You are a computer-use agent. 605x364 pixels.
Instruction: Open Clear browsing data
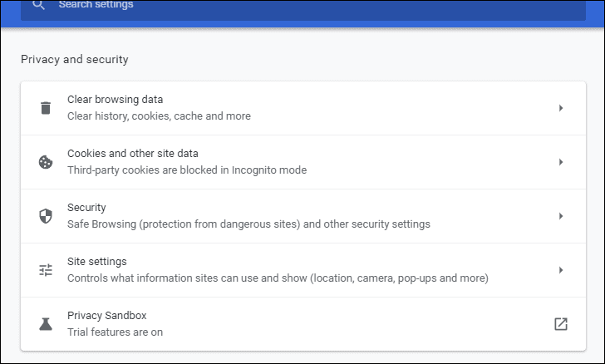click(115, 100)
